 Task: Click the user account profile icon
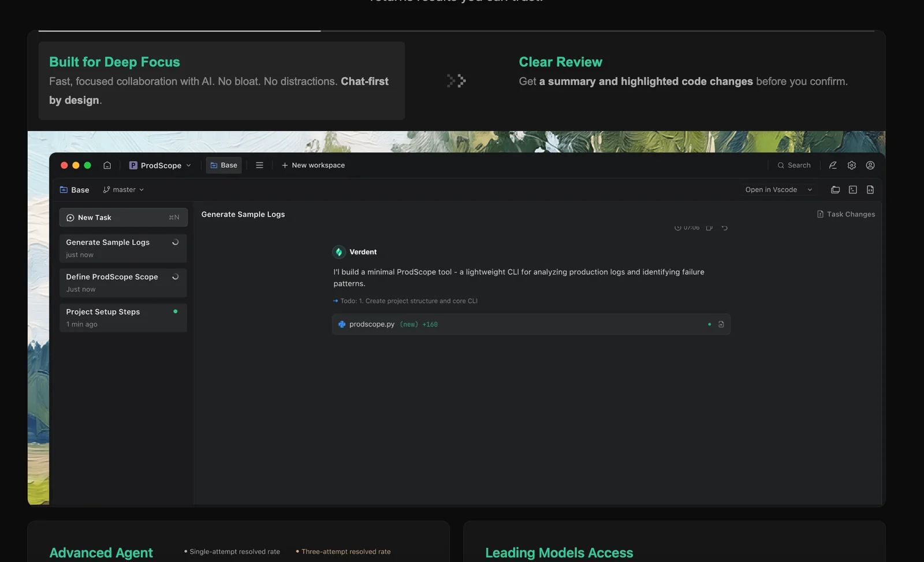click(870, 166)
